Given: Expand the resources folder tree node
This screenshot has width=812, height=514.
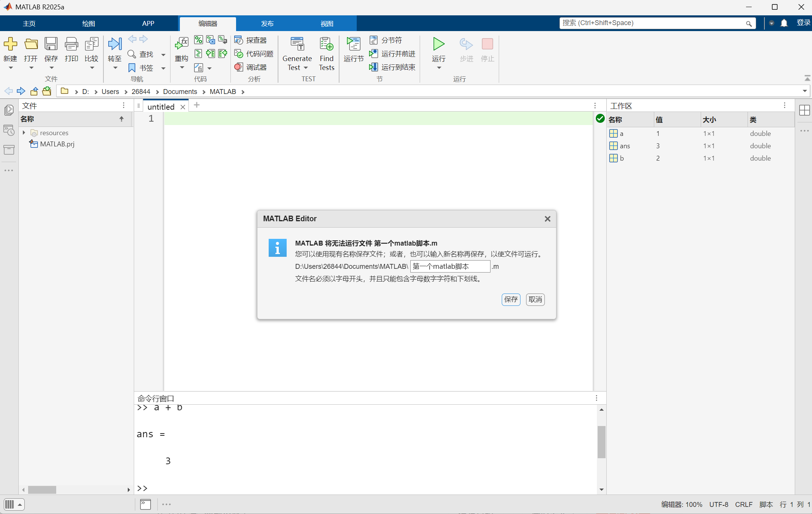Looking at the screenshot, I should 24,133.
